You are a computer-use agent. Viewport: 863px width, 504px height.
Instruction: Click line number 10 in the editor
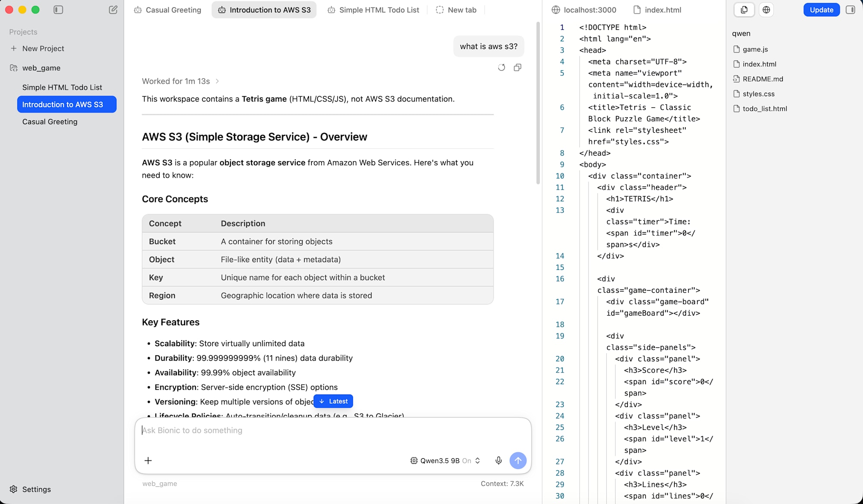pyautogui.click(x=560, y=176)
